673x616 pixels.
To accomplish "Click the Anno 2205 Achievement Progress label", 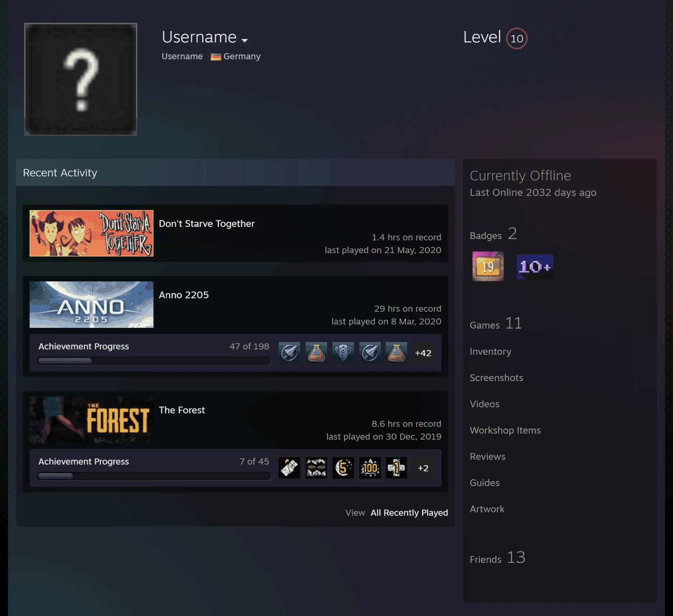I will pos(84,346).
